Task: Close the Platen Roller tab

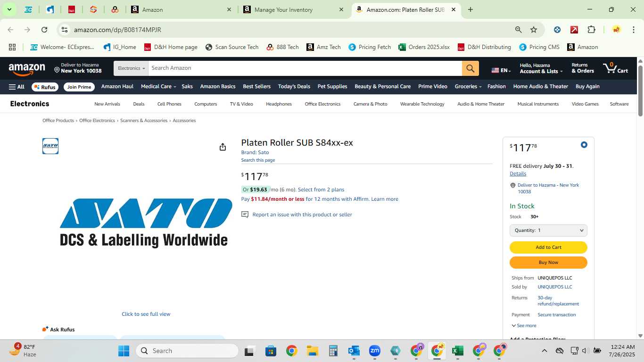Action: [454, 9]
